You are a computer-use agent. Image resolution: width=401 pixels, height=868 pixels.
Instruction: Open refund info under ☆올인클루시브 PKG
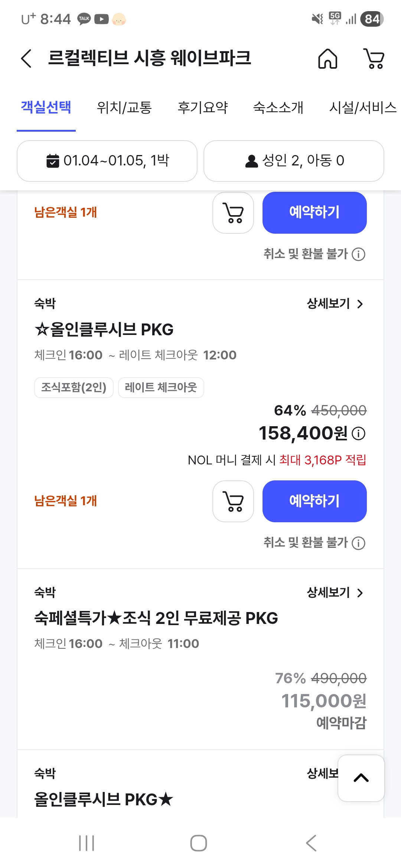[359, 543]
